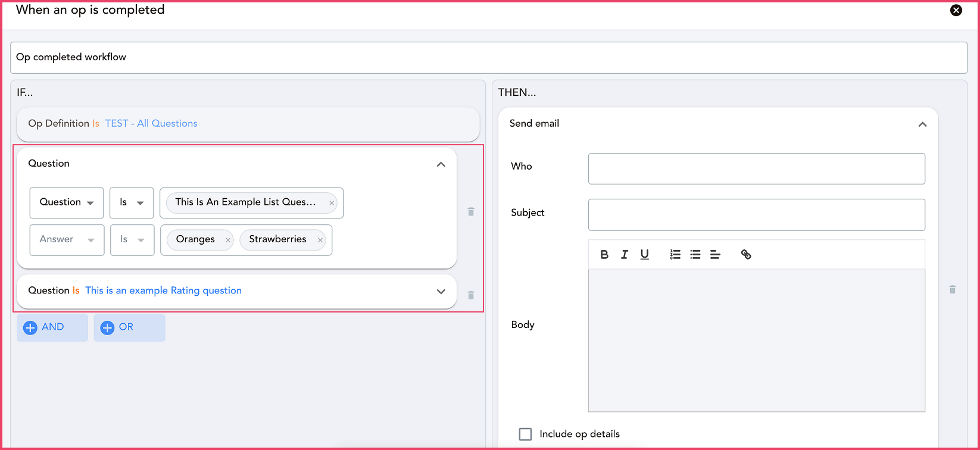Apply bold formatting in the email body toolbar
The image size is (980, 450).
[604, 255]
